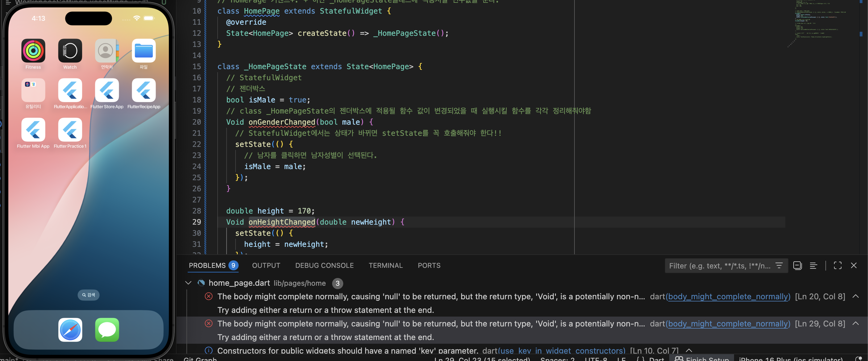Click the 'isMale = male;' statement
868x361 pixels.
click(275, 166)
